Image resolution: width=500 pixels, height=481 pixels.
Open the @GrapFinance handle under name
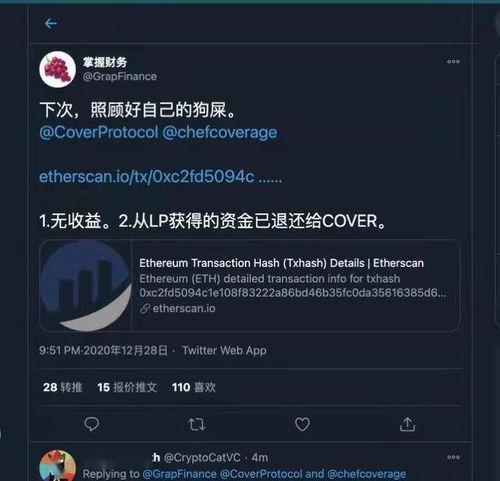coord(120,77)
